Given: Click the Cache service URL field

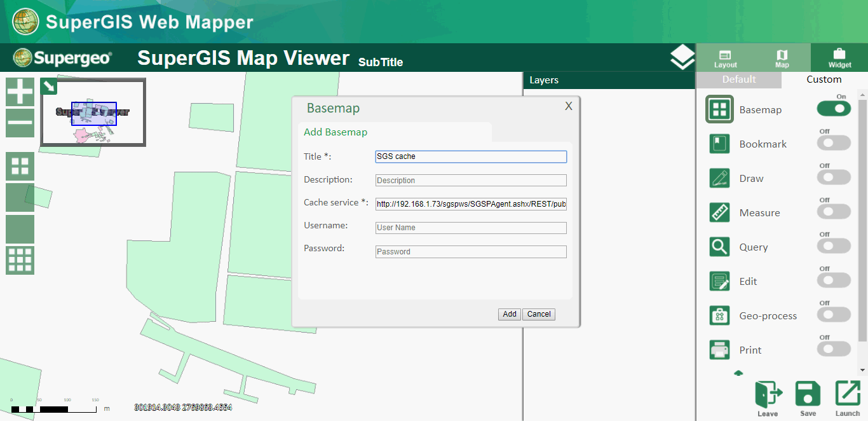Looking at the screenshot, I should pyautogui.click(x=471, y=204).
